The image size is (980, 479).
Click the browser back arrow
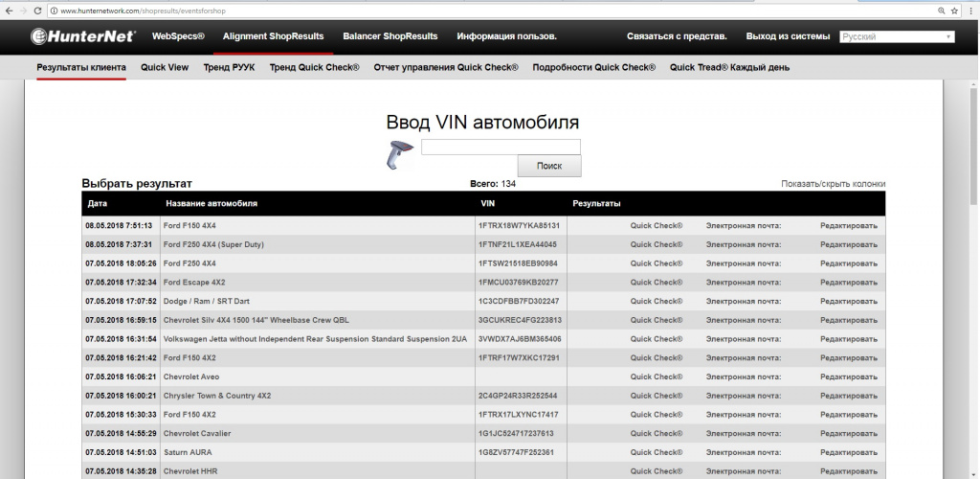pyautogui.click(x=9, y=11)
